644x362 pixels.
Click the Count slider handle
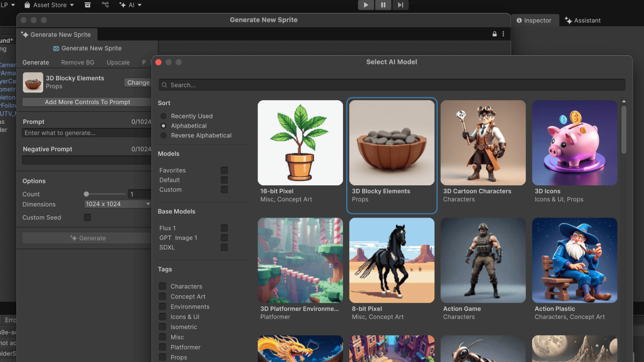tap(87, 194)
